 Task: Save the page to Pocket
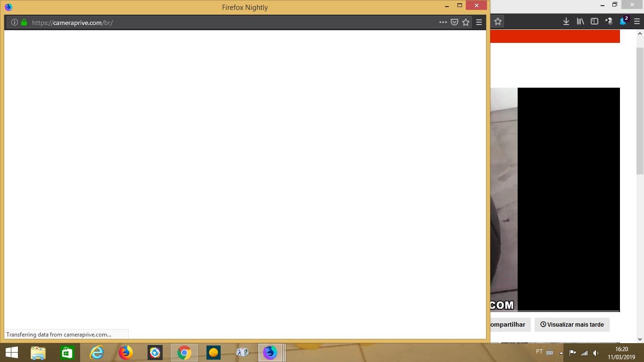tap(454, 22)
